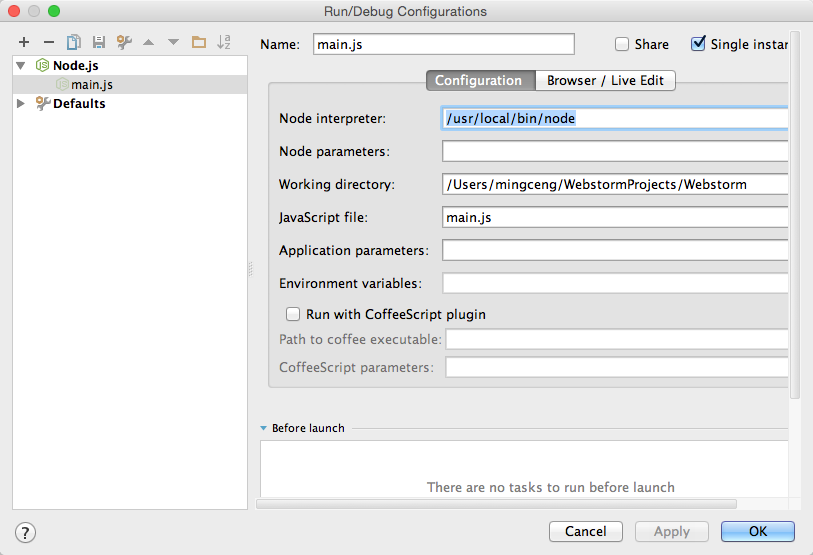This screenshot has height=555, width=813.
Task: Focus the Node interpreter path field
Action: pyautogui.click(x=615, y=118)
